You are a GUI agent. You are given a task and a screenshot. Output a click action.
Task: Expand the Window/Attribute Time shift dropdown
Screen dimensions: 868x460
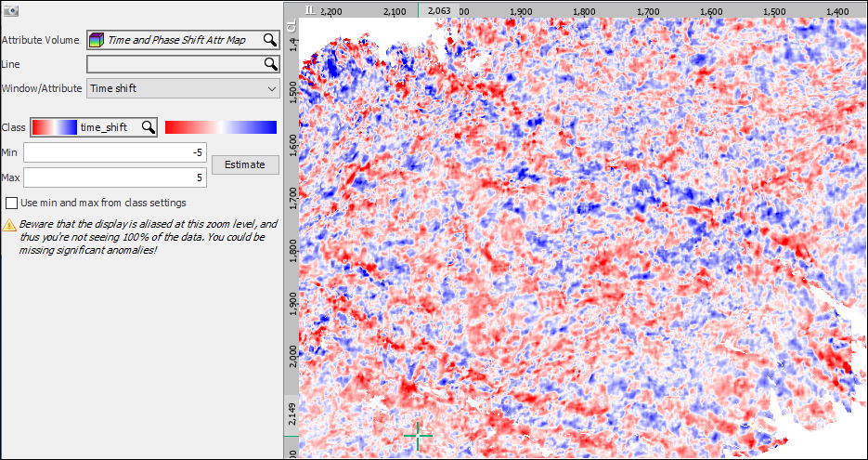click(x=183, y=88)
